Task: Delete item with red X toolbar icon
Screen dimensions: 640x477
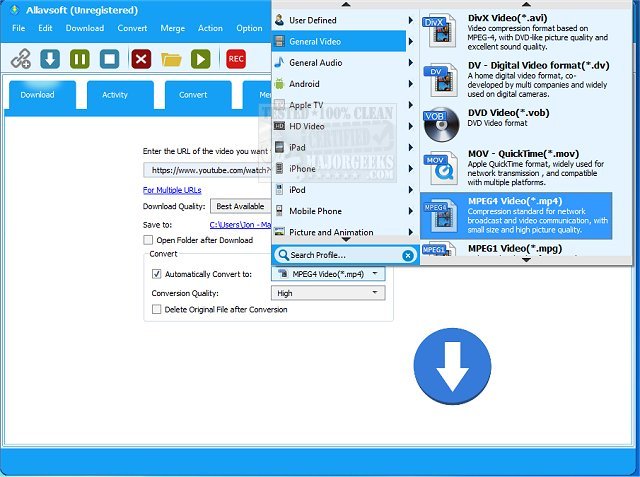Action: 141,59
